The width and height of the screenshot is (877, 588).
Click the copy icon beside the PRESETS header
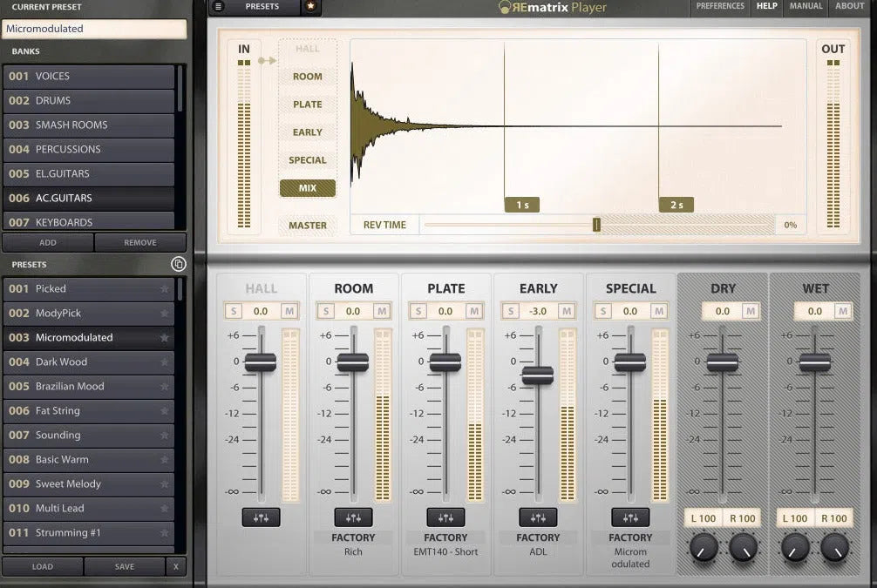179,265
